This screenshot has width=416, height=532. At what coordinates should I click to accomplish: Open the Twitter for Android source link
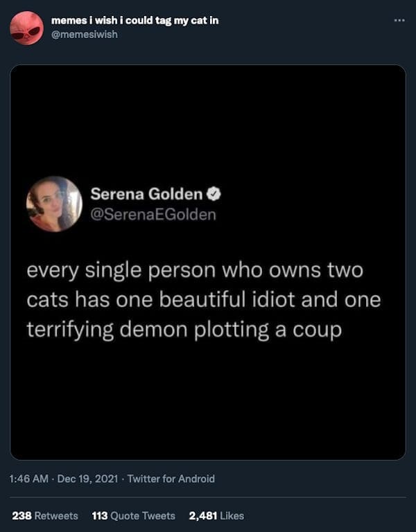(171, 479)
